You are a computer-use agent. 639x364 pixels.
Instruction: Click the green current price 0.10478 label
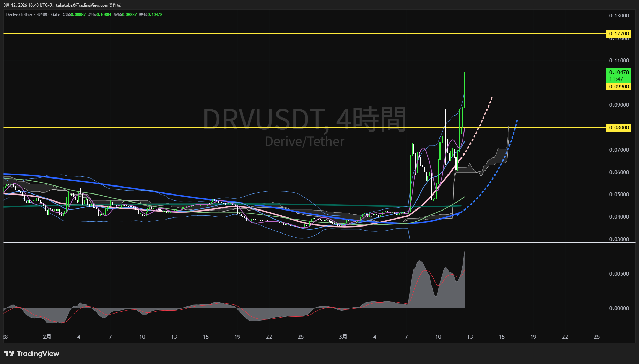[619, 72]
